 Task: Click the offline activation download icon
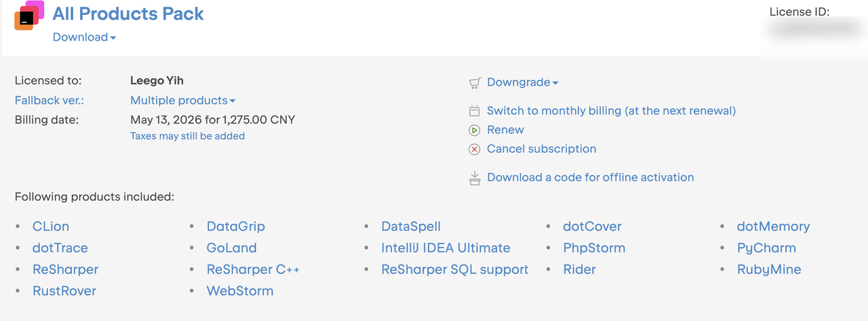475,178
